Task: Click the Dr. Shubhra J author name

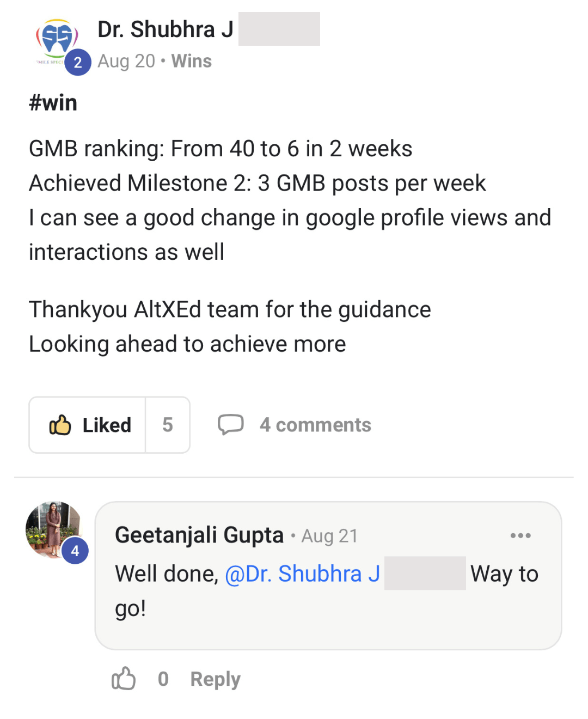Action: (x=166, y=29)
